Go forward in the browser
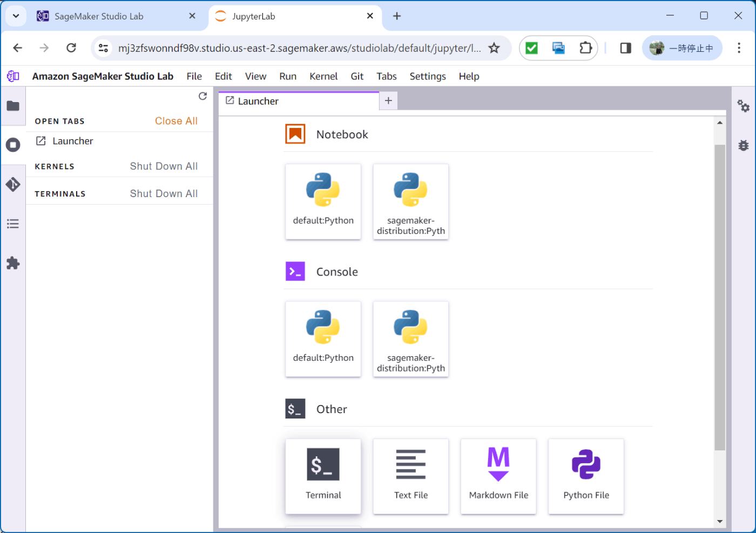 (x=44, y=48)
